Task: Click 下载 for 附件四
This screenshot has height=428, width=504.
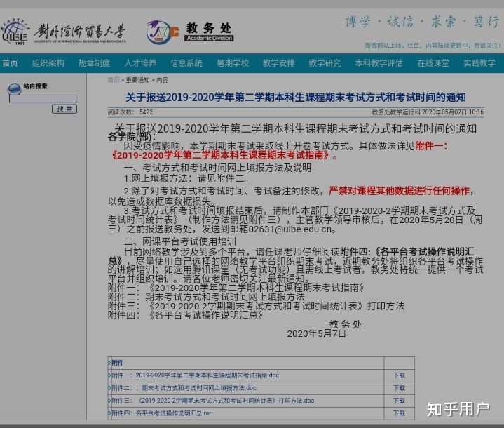Action: point(399,413)
